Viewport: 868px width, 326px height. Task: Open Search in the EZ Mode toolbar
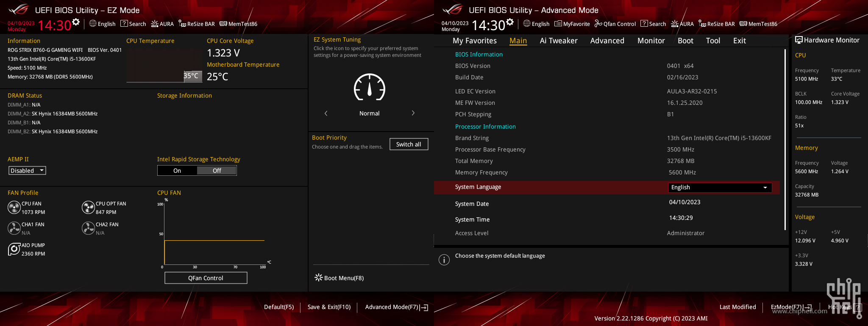tap(133, 24)
